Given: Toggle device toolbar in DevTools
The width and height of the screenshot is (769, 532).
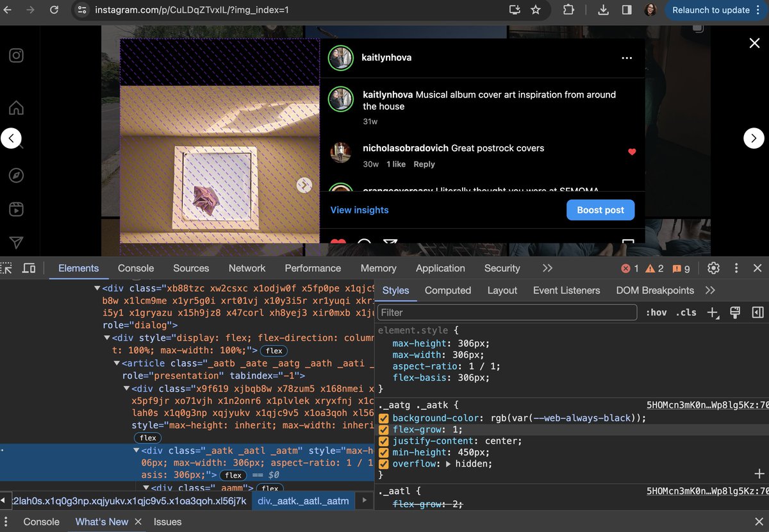Looking at the screenshot, I should pyautogui.click(x=28, y=268).
